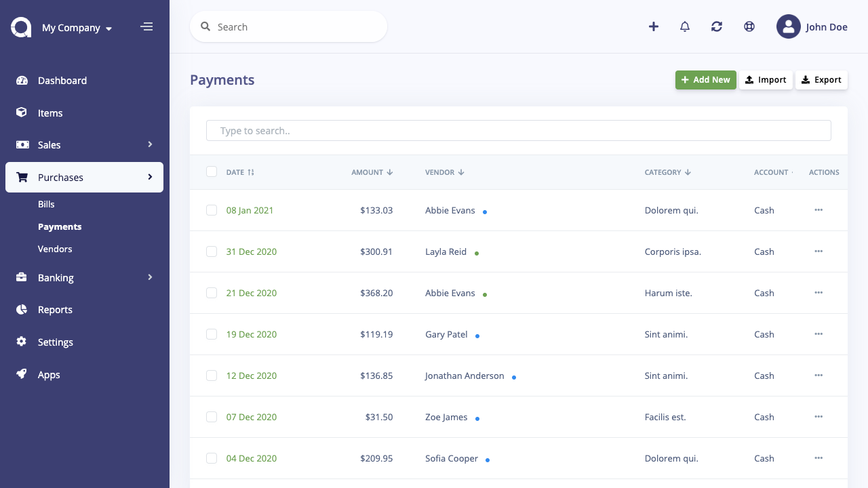Screen dimensions: 868x488
Task: Collapse the sidebar menu toggle icon
Action: tap(146, 27)
